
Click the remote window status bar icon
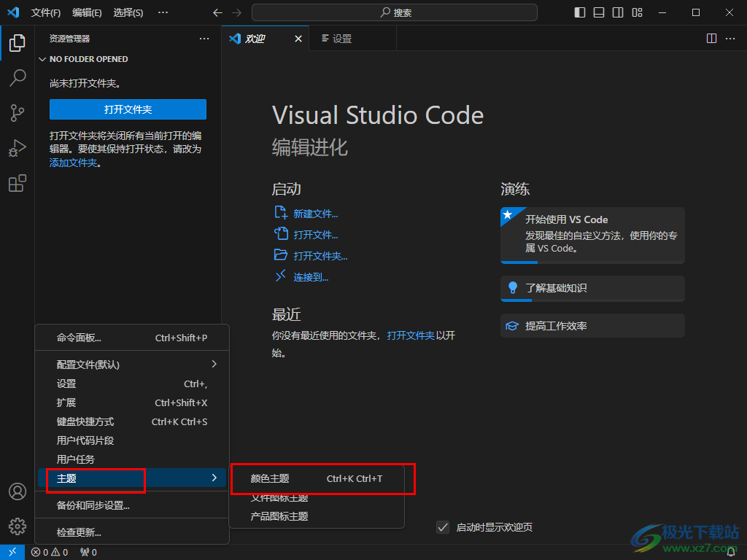[12, 553]
